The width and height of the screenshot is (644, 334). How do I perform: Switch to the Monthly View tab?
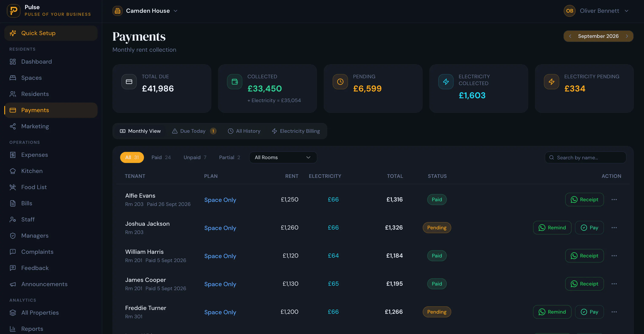tap(140, 131)
